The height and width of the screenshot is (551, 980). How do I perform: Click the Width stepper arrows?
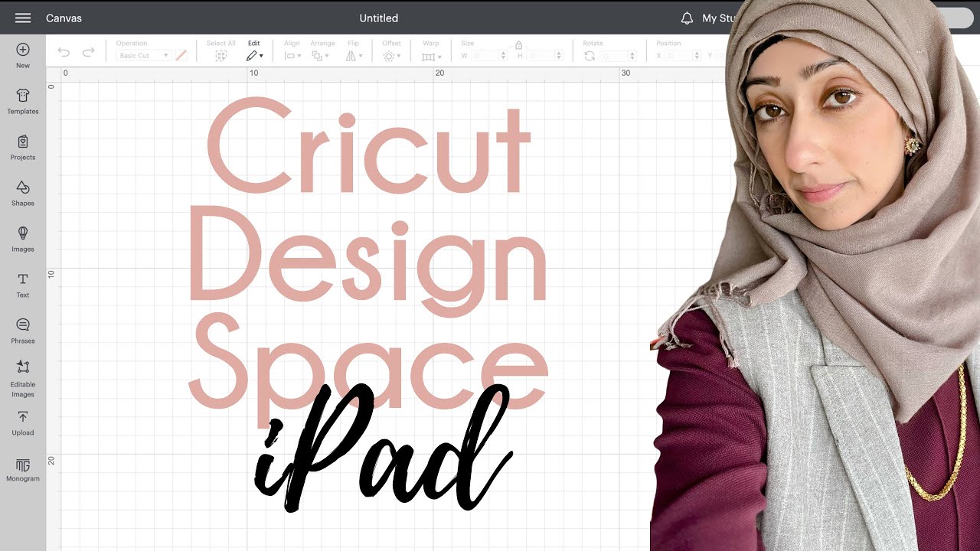503,56
